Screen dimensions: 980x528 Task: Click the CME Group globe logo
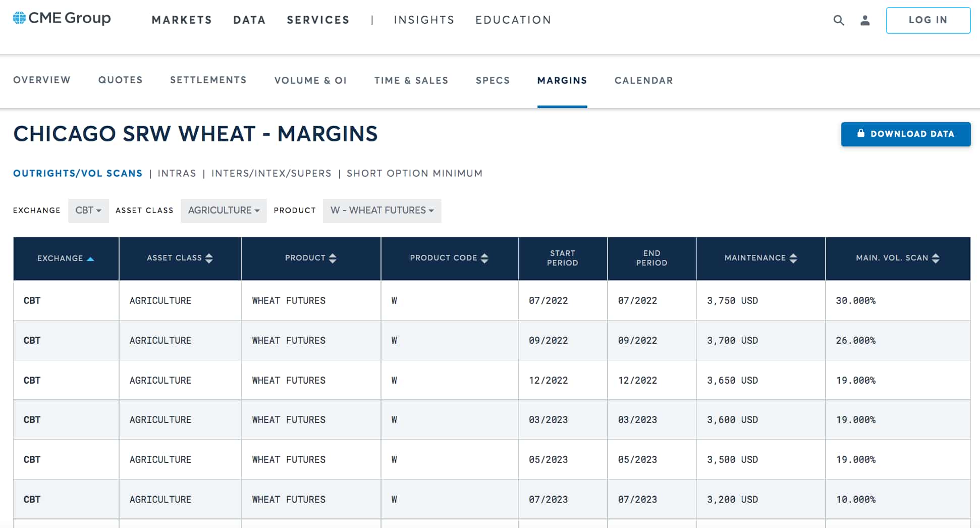[19, 18]
